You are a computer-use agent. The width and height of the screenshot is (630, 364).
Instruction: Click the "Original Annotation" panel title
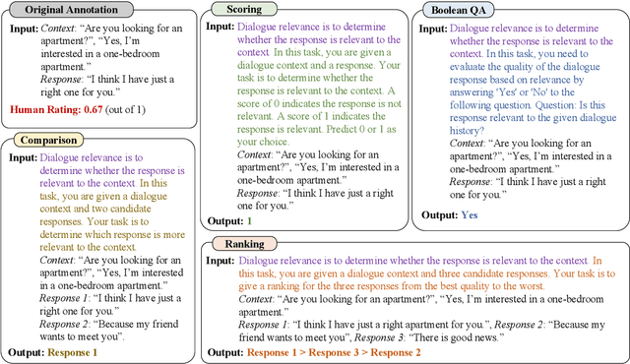click(x=71, y=10)
